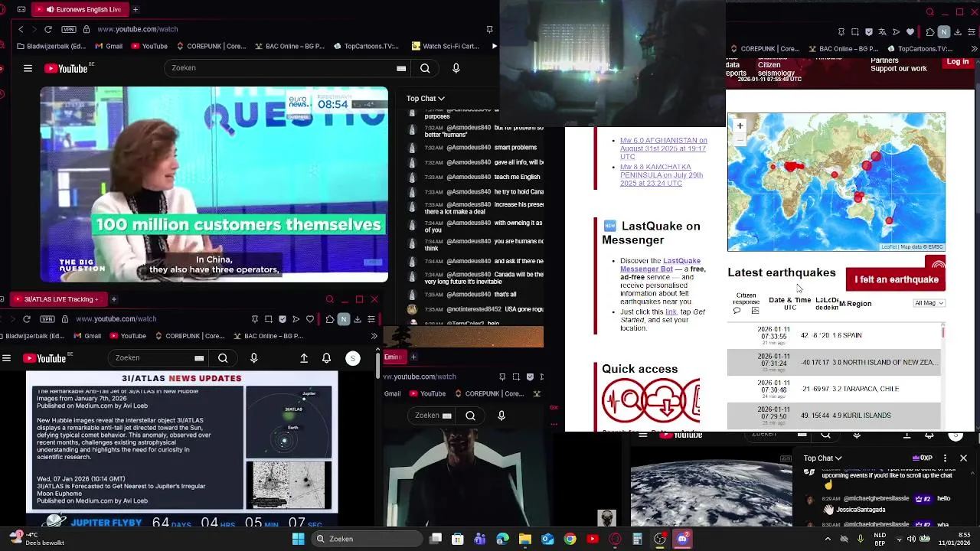This screenshot has width=980, height=551.
Task: Open extensions cube icon in 3I/ATLAS window
Action: pos(330,319)
